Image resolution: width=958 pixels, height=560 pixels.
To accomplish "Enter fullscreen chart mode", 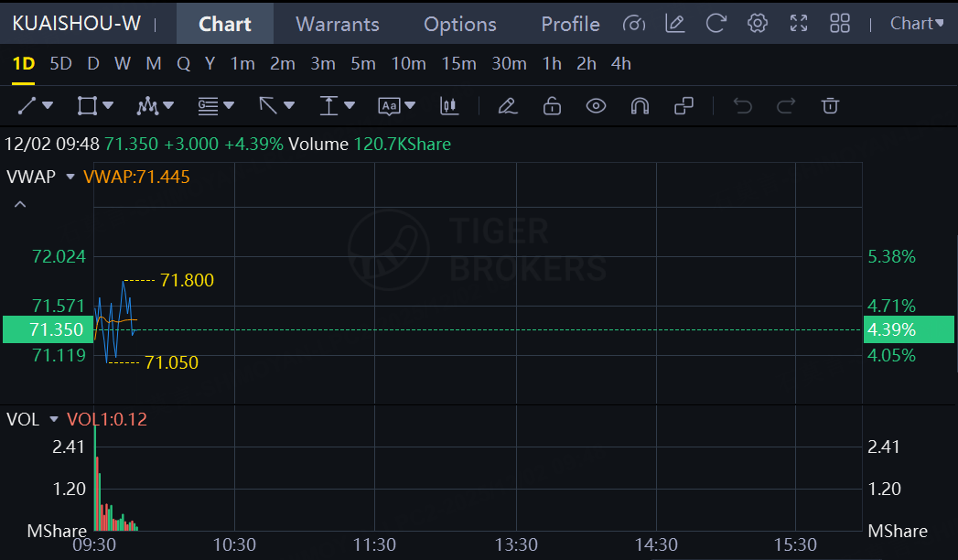I will pyautogui.click(x=799, y=24).
